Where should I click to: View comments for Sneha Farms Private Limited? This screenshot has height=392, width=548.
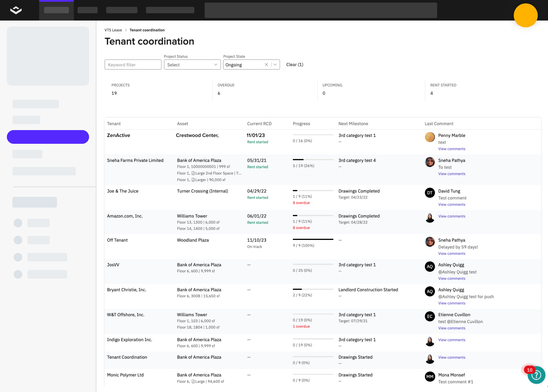pyautogui.click(x=452, y=174)
